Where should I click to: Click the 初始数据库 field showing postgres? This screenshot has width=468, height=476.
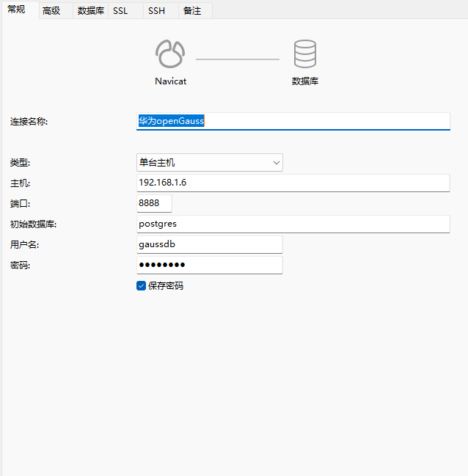pos(293,224)
